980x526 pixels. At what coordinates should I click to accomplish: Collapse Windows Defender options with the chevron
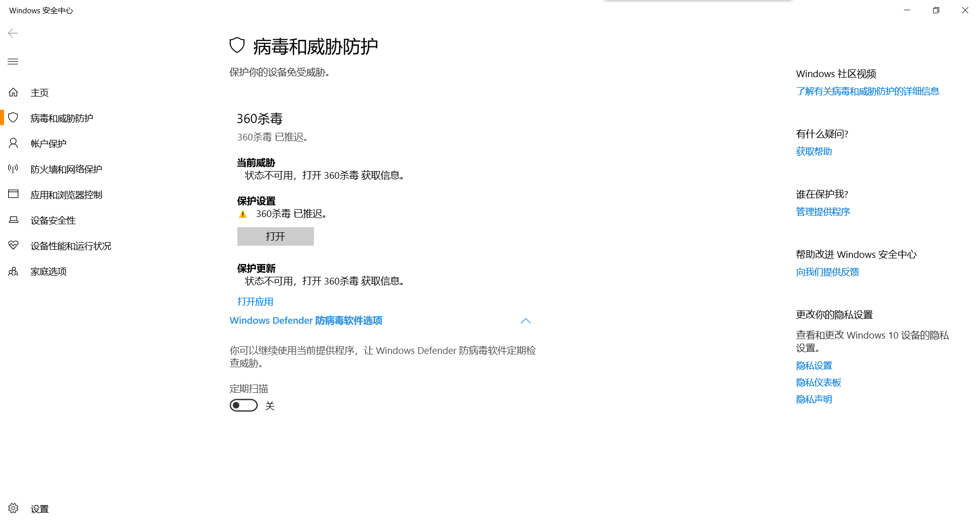[526, 321]
